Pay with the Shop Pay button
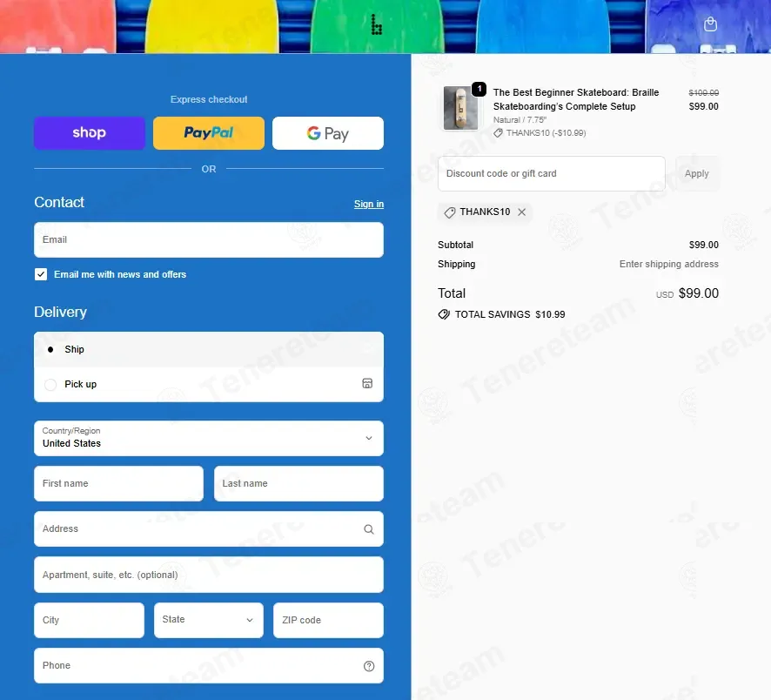This screenshot has height=700, width=771. click(90, 133)
